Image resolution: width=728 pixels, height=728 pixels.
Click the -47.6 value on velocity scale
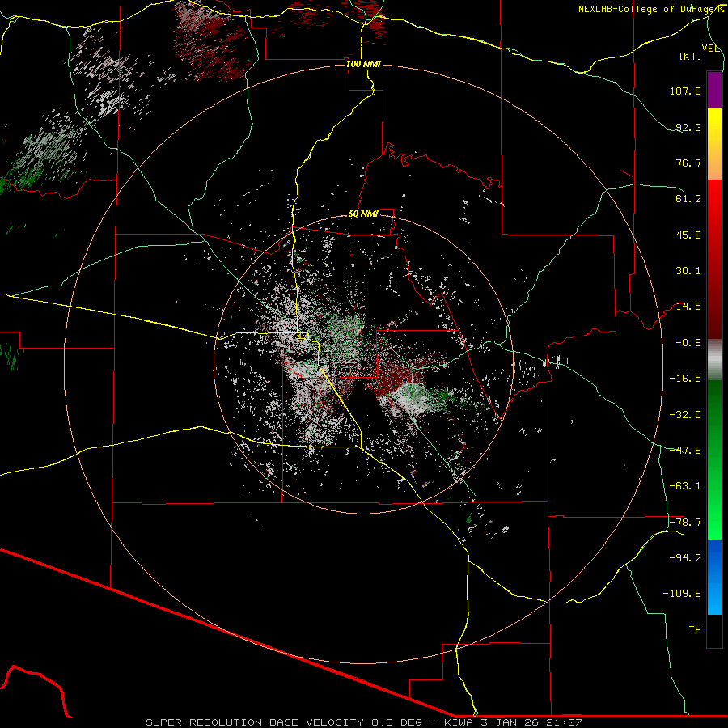[x=685, y=451]
